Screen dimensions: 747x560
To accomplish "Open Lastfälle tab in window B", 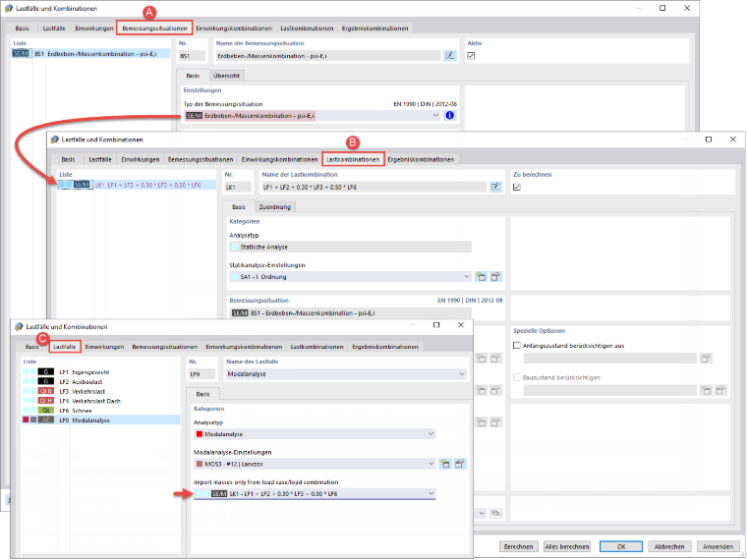I will 100,159.
